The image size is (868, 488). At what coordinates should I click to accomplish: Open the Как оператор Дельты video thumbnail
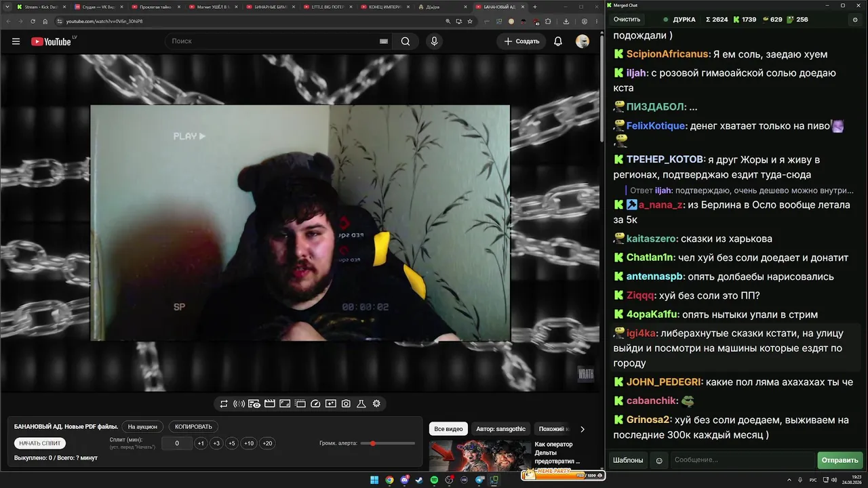(x=480, y=455)
